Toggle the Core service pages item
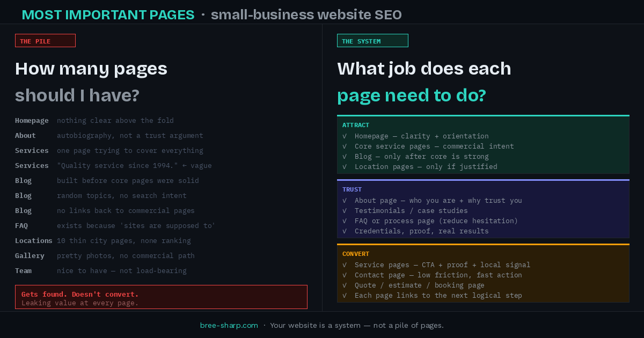The width and height of the screenshot is (644, 338). 344,146
